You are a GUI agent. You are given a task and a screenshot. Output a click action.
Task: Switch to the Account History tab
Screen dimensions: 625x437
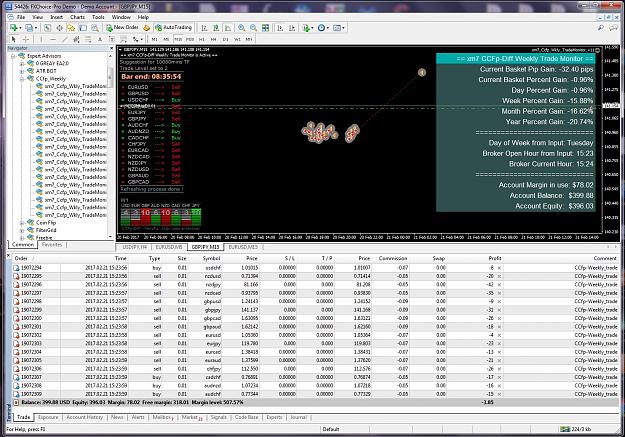[x=85, y=417]
